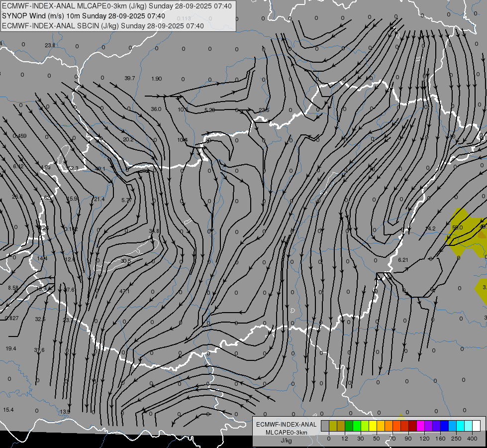Click the map value 52.3
This screenshot has width=487, height=448.
coord(73,169)
